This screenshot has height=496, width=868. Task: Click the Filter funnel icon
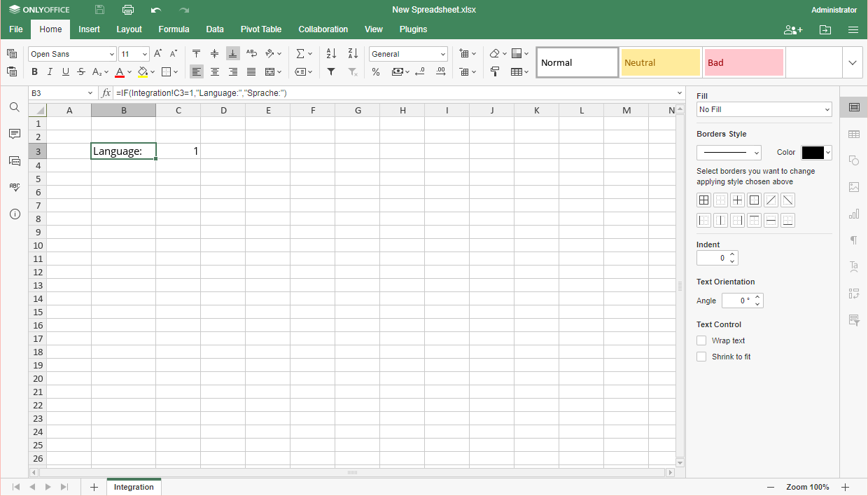[x=331, y=71]
